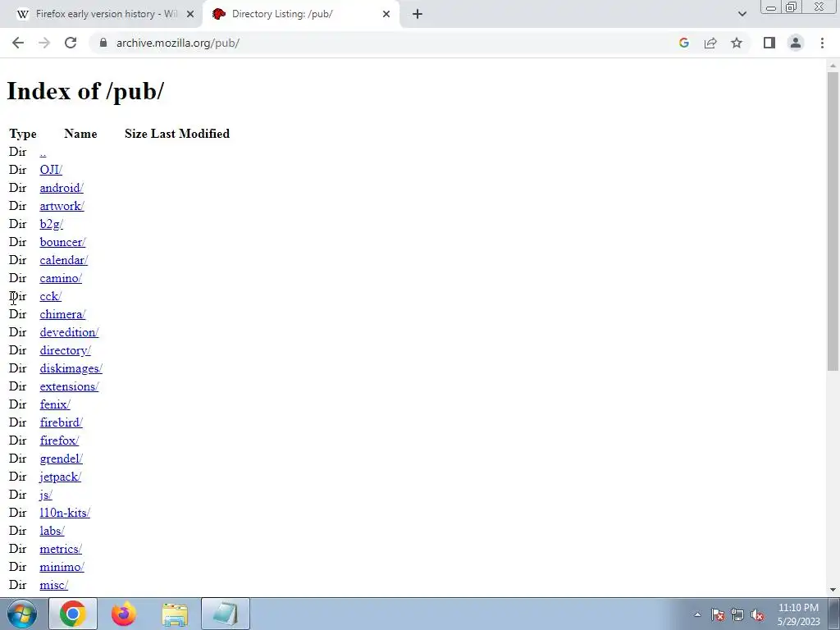Open a new tab with the plus button

[418, 14]
